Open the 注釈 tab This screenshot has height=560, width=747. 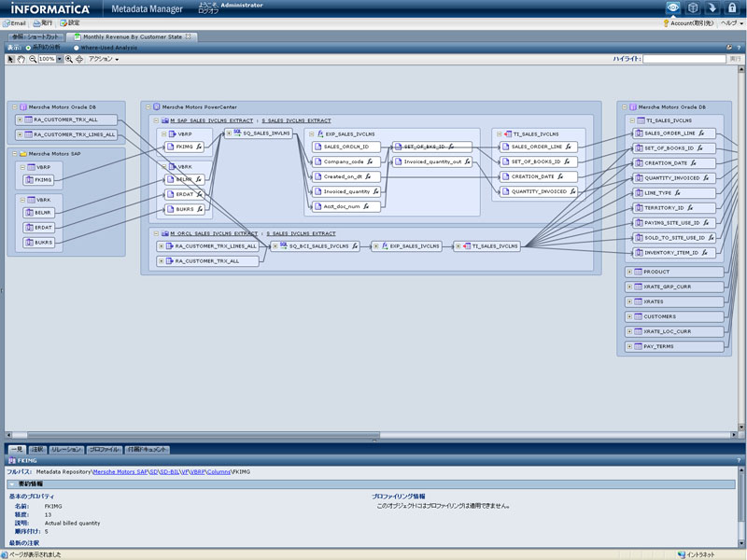(x=37, y=450)
